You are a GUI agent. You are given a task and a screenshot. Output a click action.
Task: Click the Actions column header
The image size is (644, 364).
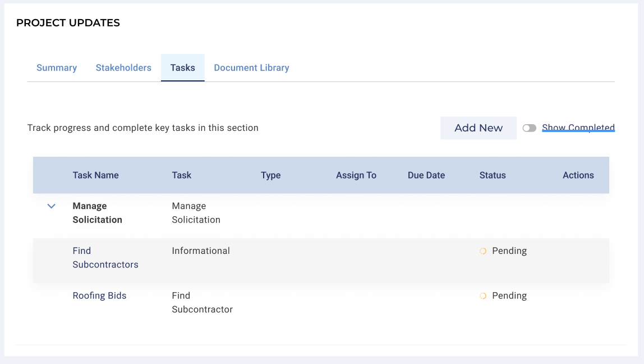[x=578, y=175]
